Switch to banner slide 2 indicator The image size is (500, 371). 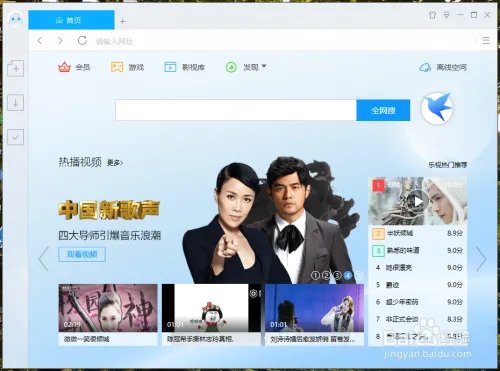coord(326,275)
